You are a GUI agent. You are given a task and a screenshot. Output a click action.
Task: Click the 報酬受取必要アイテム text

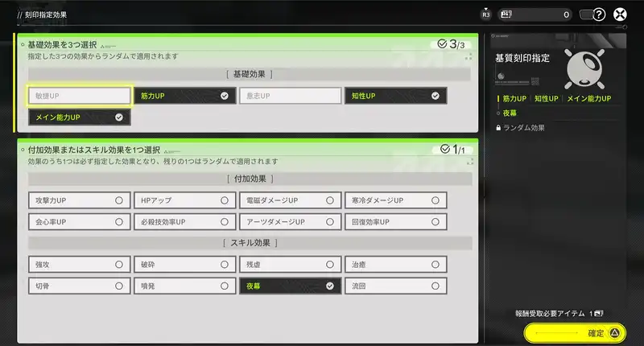[x=550, y=313]
